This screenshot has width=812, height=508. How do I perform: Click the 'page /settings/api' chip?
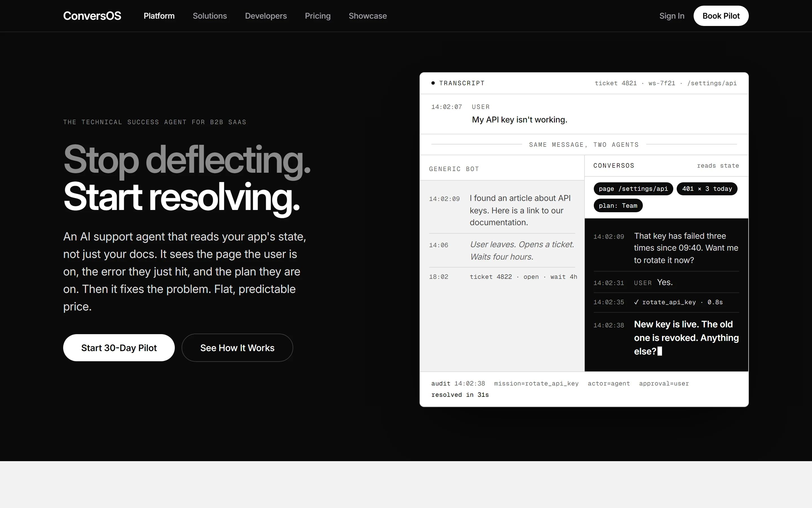[x=633, y=189]
